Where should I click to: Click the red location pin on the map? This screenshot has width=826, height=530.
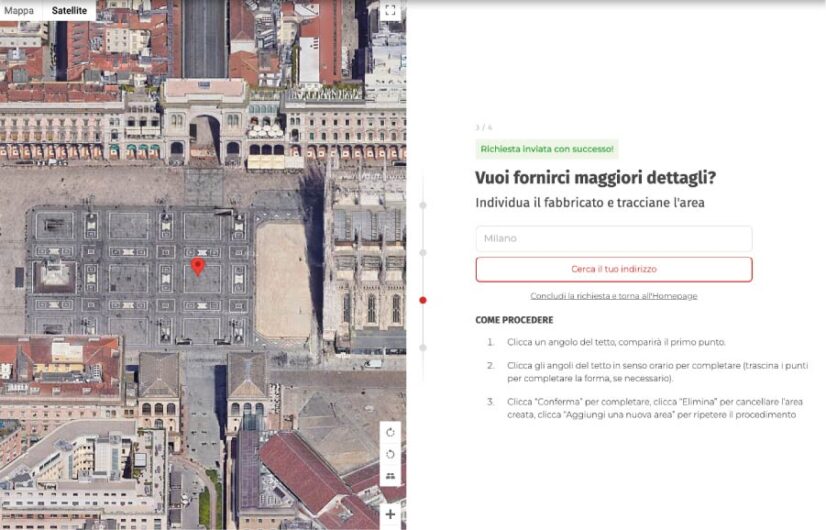coord(197,265)
